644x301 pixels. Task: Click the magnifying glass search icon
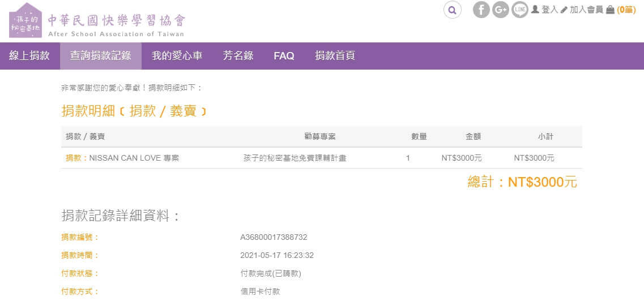pyautogui.click(x=452, y=10)
